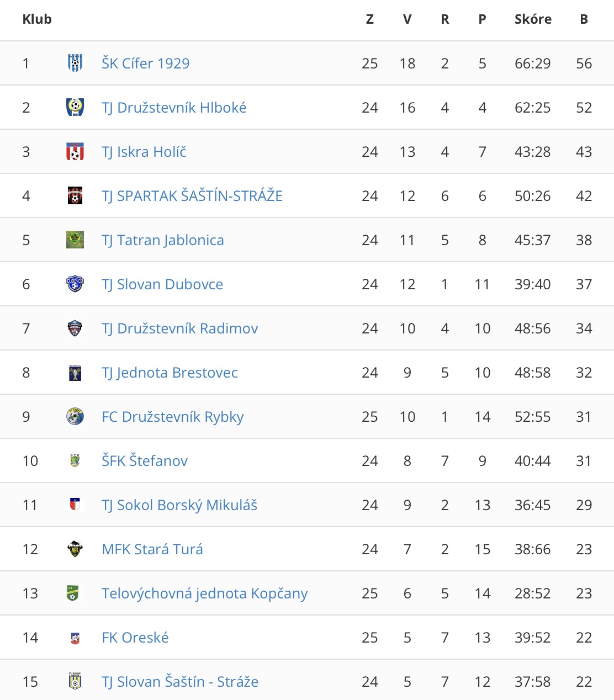
Task: Open the ŠK Cífer 1929 team link
Action: pos(146,63)
